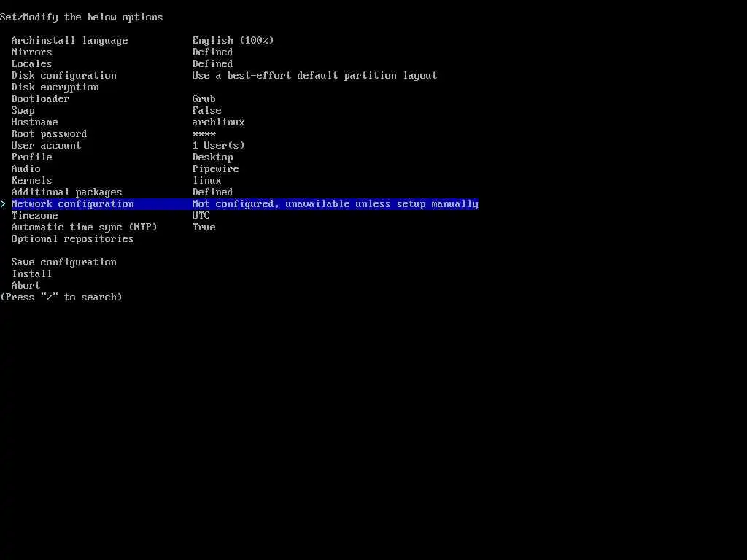This screenshot has height=560, width=747.
Task: Click the '1 User(s)' value
Action: point(218,145)
